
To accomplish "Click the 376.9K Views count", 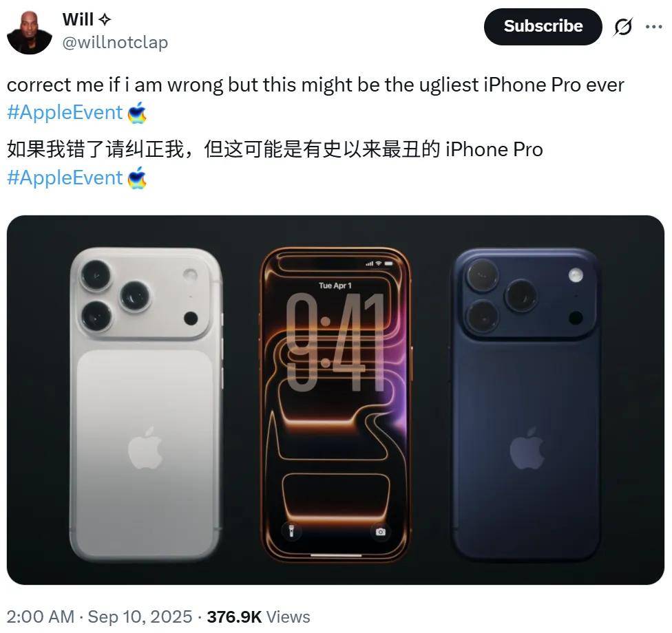I will [x=258, y=616].
